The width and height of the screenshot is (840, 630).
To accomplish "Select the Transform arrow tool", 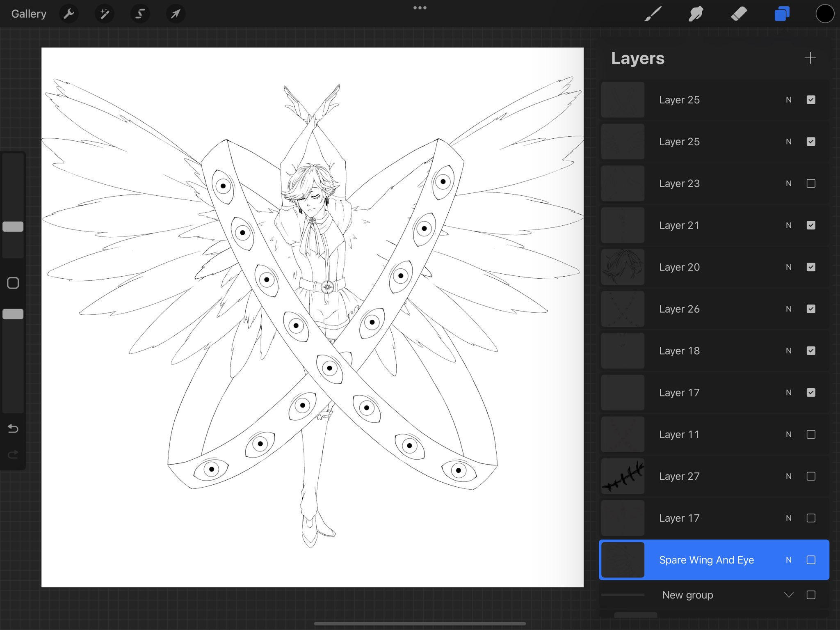I will [176, 14].
